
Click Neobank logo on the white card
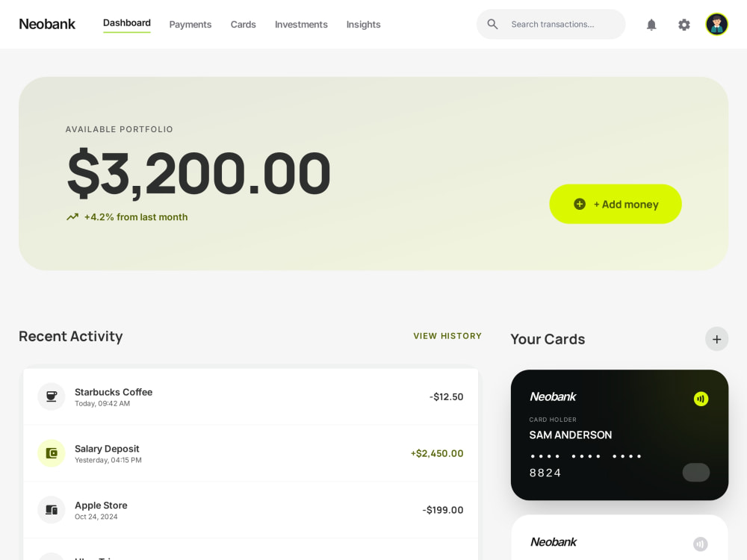pyautogui.click(x=553, y=542)
